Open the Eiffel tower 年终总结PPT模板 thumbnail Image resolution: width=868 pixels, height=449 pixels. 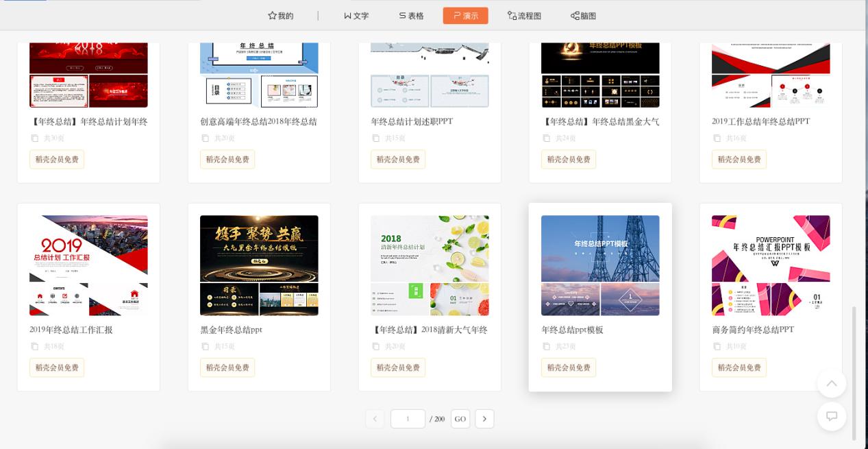[x=600, y=265]
